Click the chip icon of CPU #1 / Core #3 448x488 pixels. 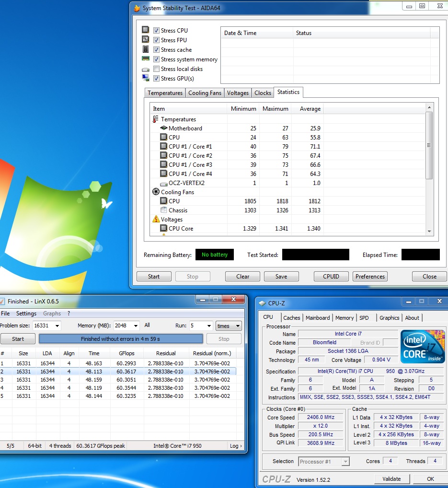point(164,164)
